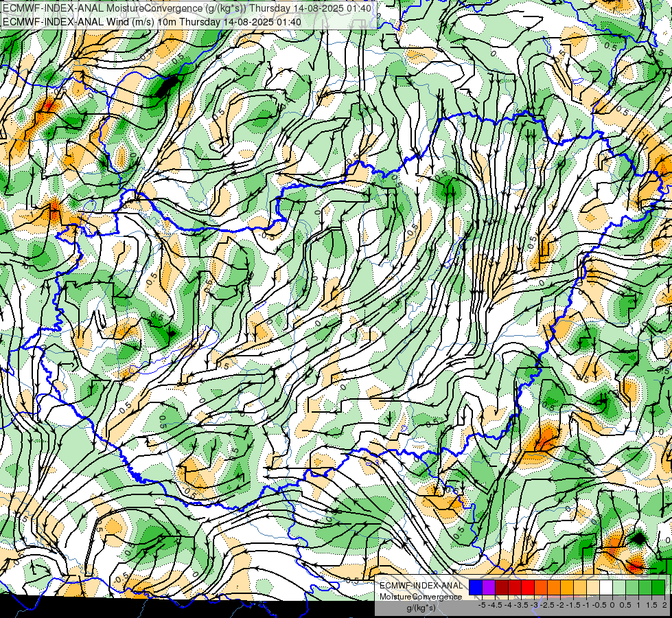The width and height of the screenshot is (672, 618).
Task: Pick the darkest maroon-red legend swatch
Action: pos(502,587)
